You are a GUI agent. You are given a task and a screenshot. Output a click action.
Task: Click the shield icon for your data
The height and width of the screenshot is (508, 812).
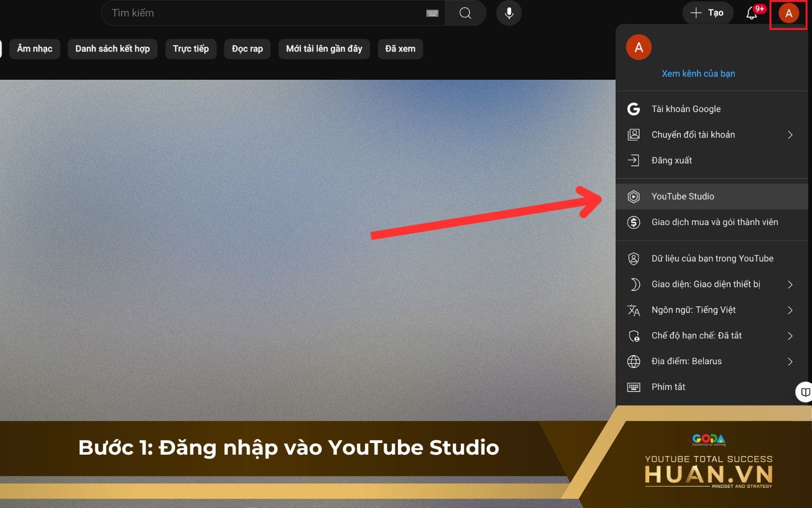pyautogui.click(x=633, y=259)
